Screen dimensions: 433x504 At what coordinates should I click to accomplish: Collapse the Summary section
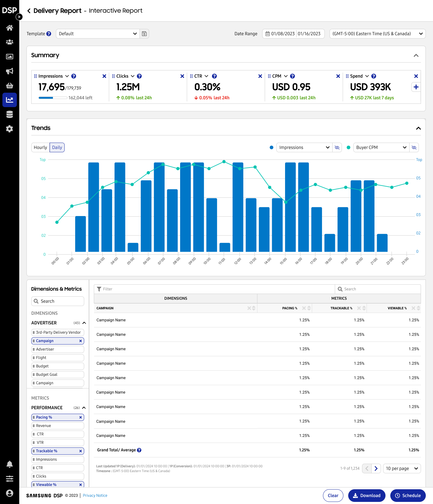416,55
